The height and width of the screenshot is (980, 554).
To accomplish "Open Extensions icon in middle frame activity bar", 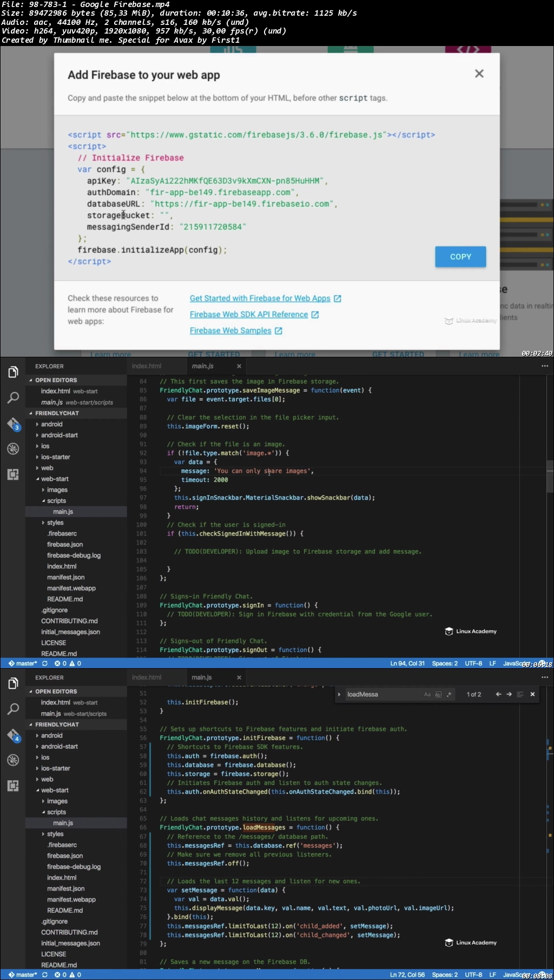I will tap(13, 475).
